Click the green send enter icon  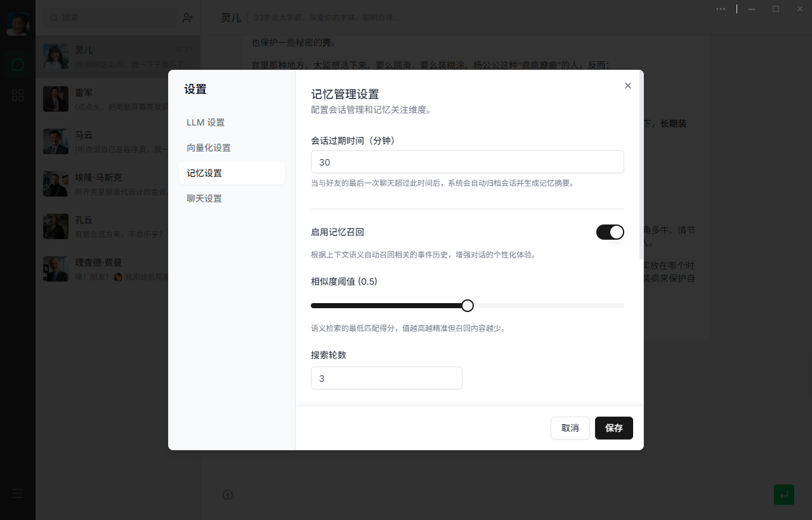783,495
